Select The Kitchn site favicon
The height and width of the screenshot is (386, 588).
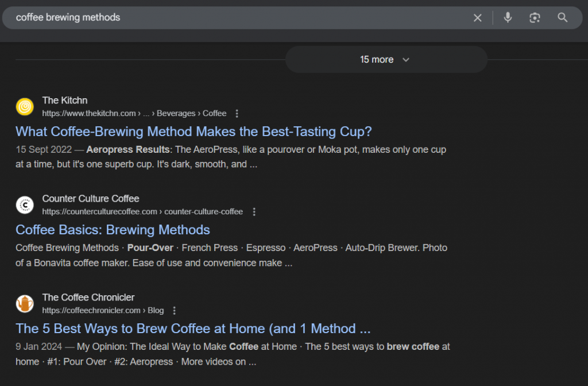(x=24, y=106)
